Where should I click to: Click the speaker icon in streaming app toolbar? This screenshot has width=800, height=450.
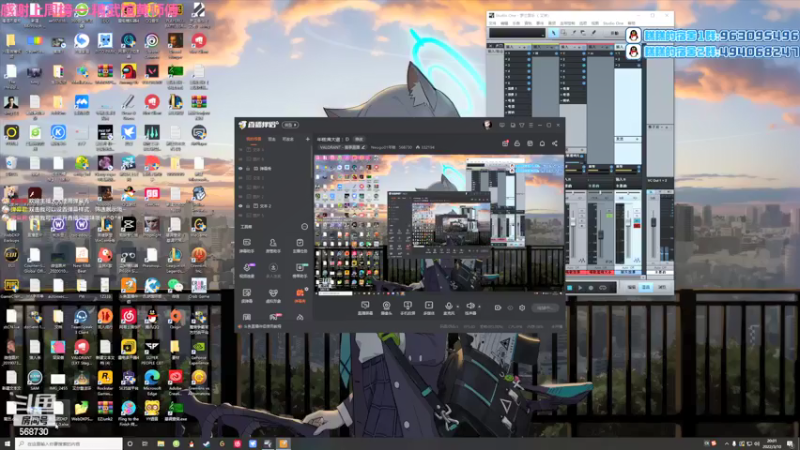click(470, 306)
